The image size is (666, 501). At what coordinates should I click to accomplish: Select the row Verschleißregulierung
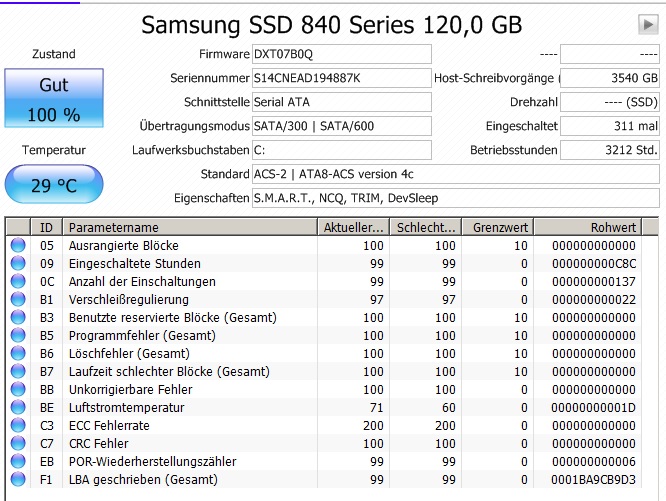324,299
